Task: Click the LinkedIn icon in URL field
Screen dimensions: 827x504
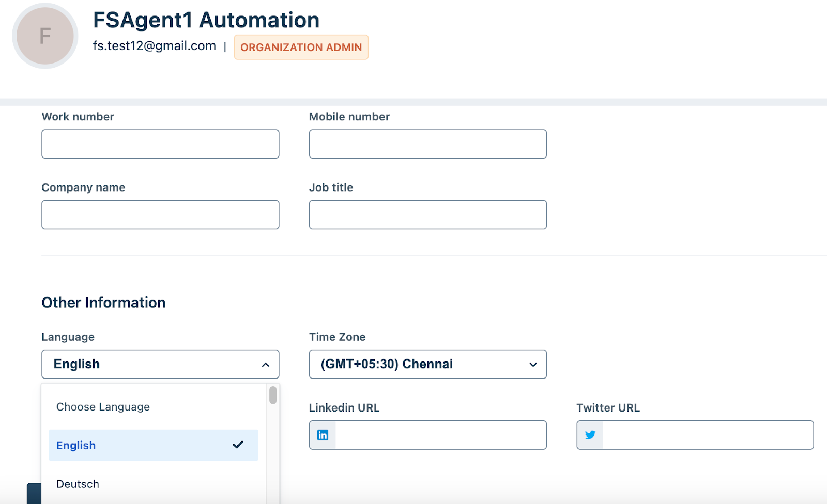Action: (x=323, y=435)
